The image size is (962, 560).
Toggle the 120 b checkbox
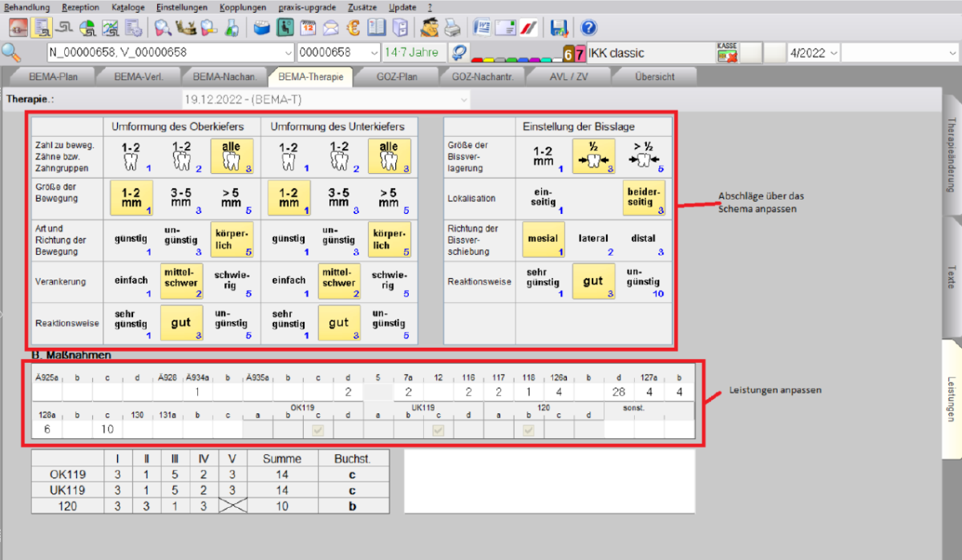[529, 430]
